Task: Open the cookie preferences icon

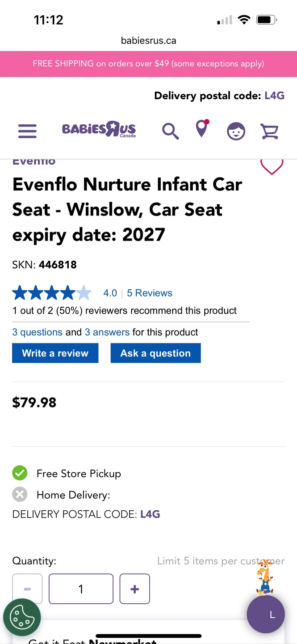Action: pyautogui.click(x=22, y=618)
